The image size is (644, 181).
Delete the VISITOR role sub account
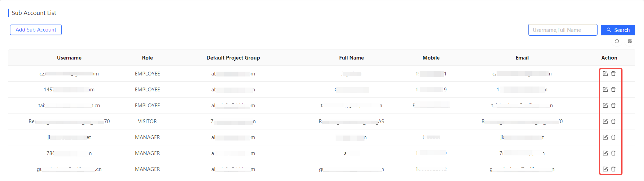click(x=613, y=121)
